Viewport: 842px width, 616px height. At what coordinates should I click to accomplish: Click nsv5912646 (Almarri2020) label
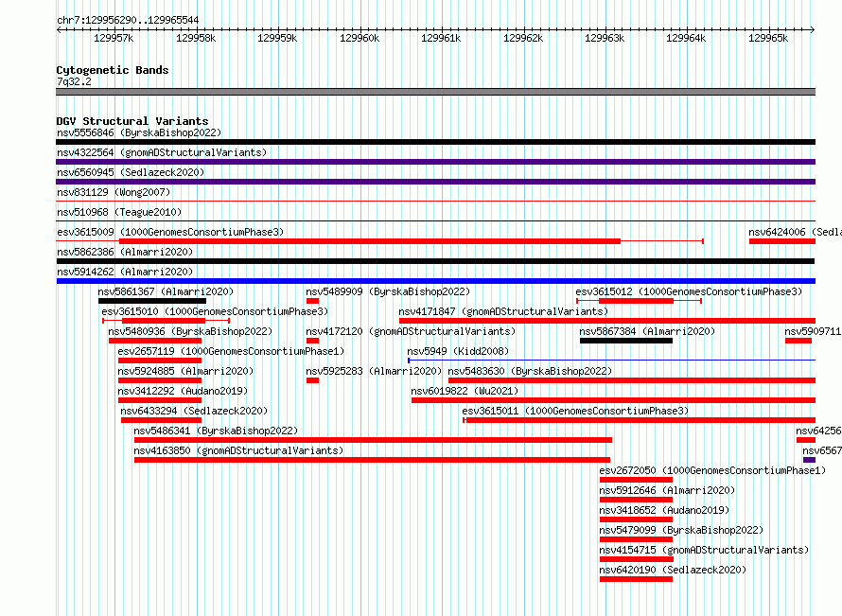pyautogui.click(x=667, y=490)
